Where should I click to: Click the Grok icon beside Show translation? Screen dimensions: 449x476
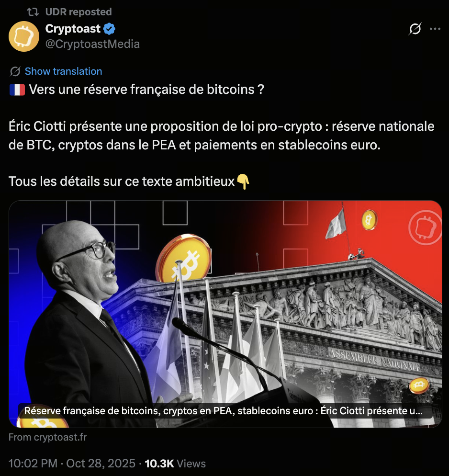[x=15, y=71]
